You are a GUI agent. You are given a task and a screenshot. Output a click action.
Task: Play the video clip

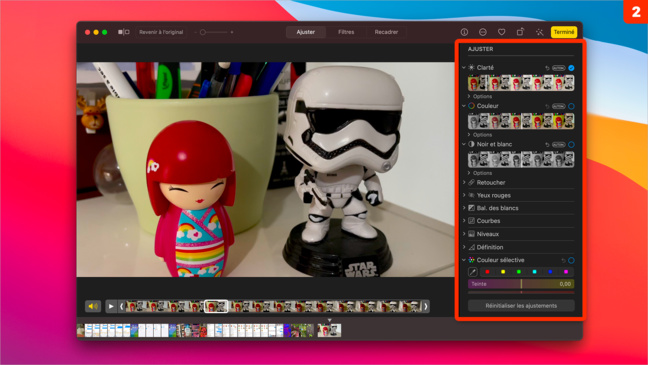111,306
